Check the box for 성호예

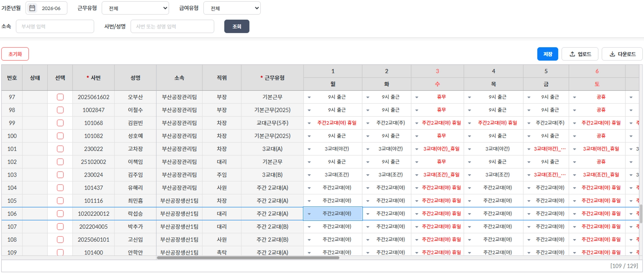click(60, 136)
